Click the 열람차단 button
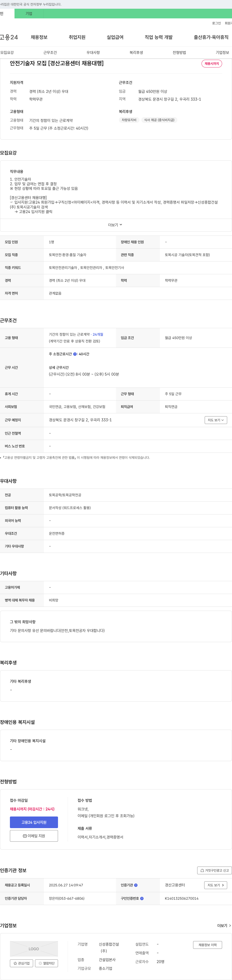Screen dimensions: 232x980 pos(46,963)
